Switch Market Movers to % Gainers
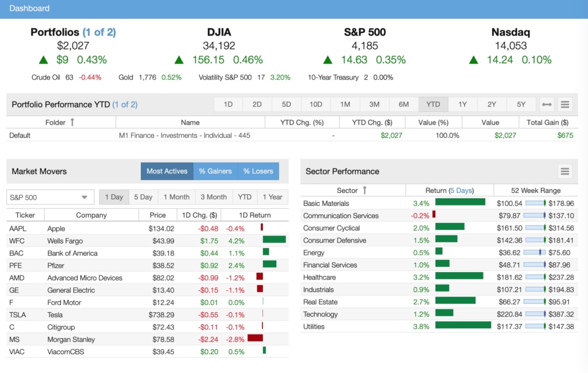The height and width of the screenshot is (373, 588). (215, 172)
